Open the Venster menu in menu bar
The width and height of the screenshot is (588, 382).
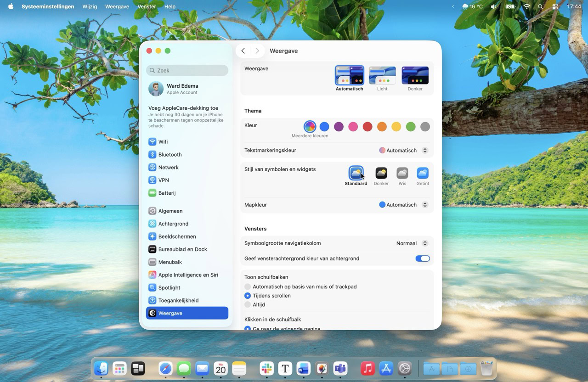(x=147, y=7)
